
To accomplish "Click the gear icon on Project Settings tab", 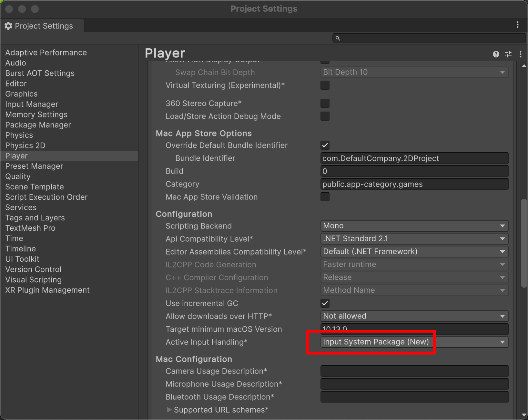I will pyautogui.click(x=8, y=26).
